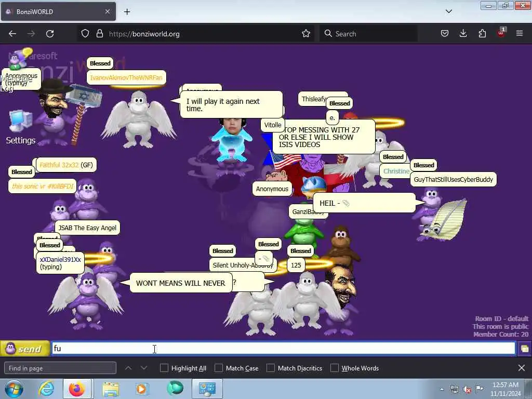532x399 pixels.
Task: Click the Action Center flag icon
Action: pyautogui.click(x=480, y=389)
